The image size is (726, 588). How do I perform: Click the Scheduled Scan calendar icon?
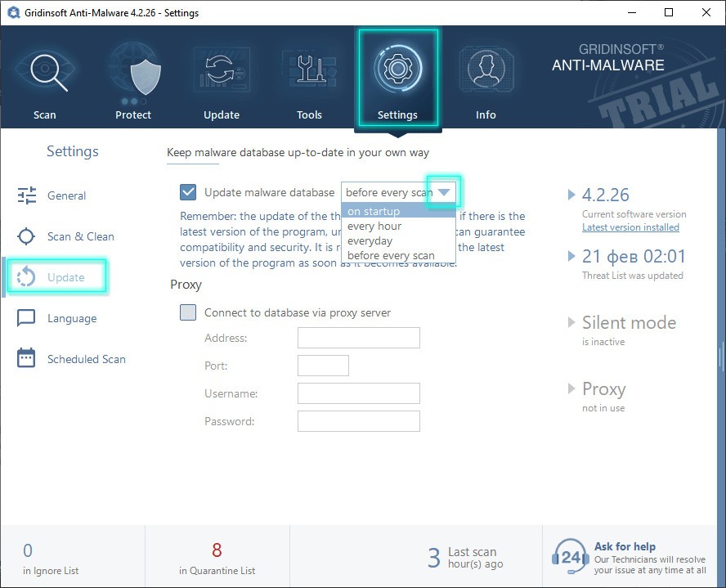(27, 358)
